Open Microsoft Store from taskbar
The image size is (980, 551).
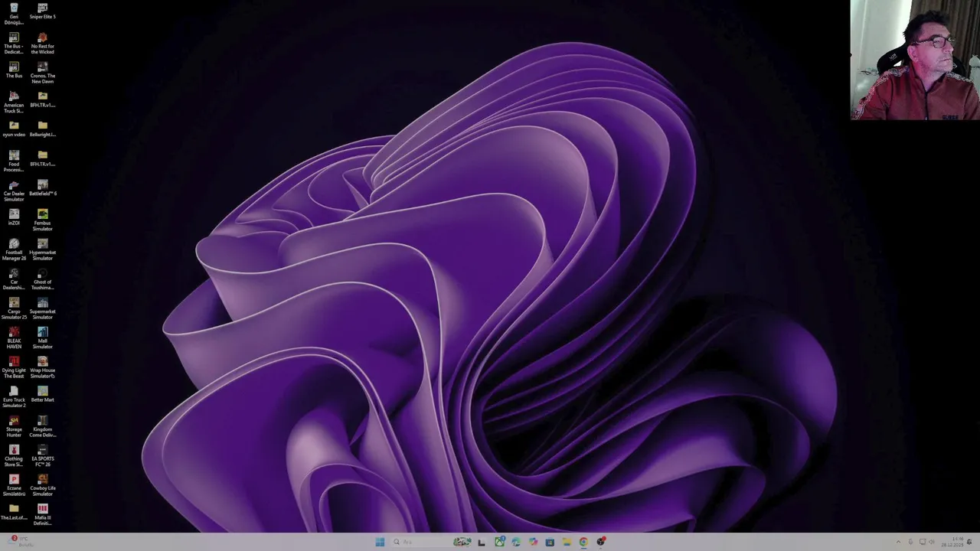[550, 542]
